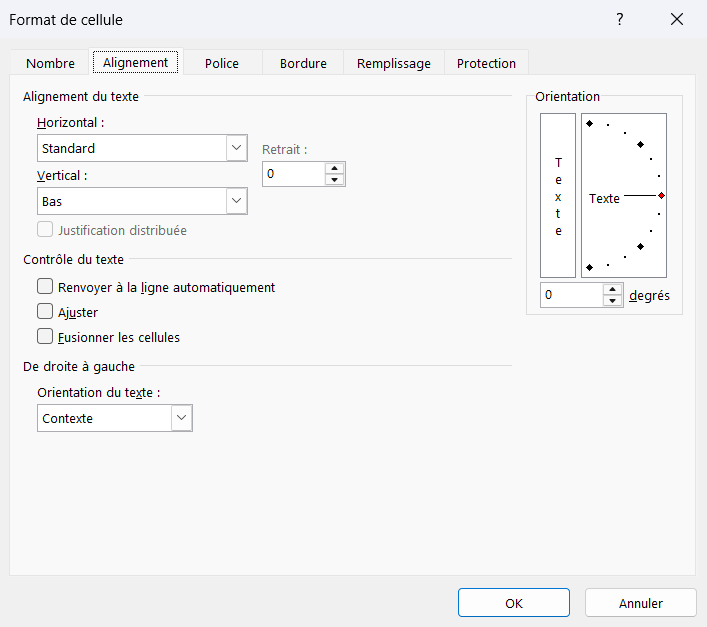Check Renvoyer à la ligne automatiquement
This screenshot has height=627, width=707.
click(45, 286)
